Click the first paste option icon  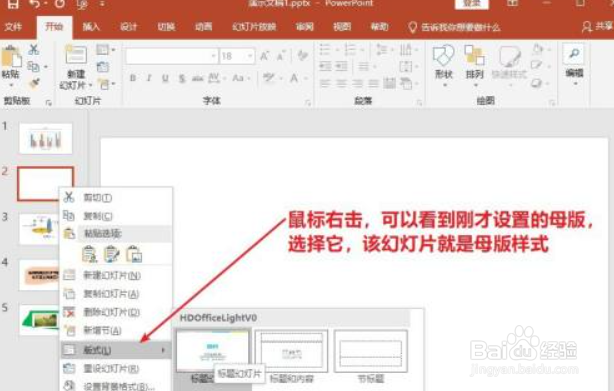90,254
